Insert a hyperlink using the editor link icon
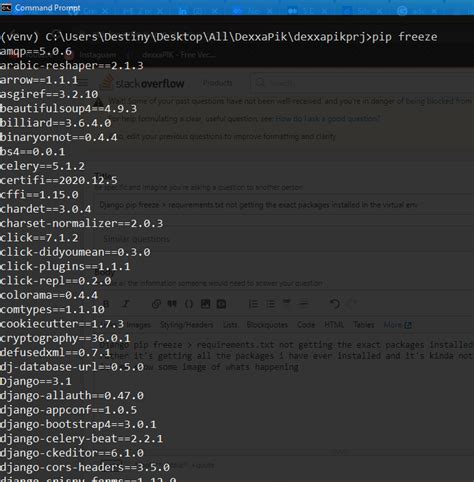This screenshot has height=482, width=474. pos(156,304)
